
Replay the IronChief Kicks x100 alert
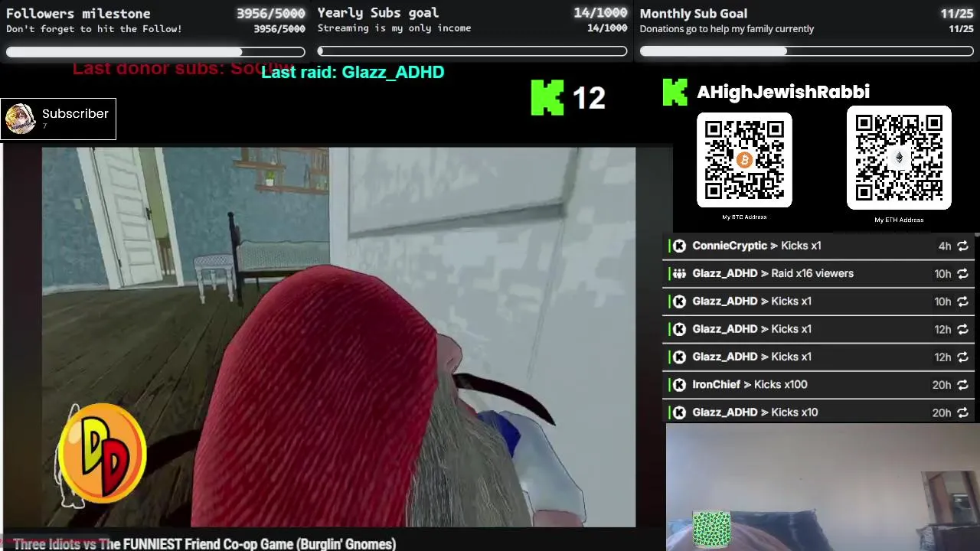click(962, 385)
